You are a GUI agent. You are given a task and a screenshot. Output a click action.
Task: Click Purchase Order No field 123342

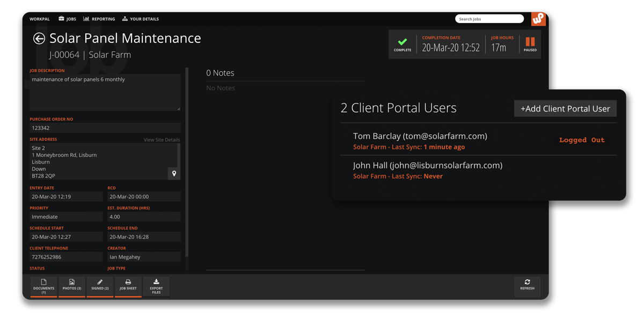coord(105,128)
